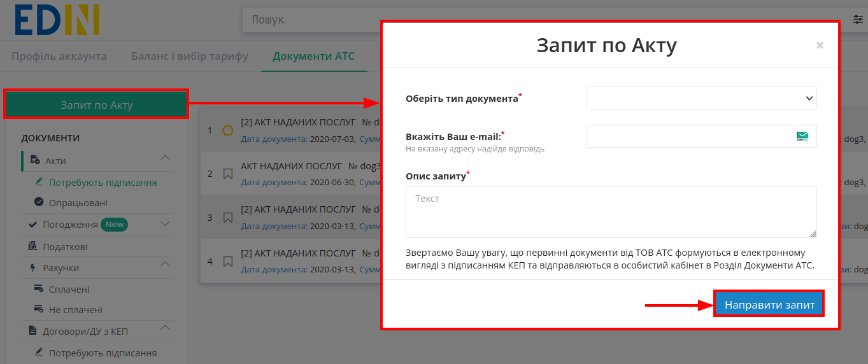Viewport: 868px width, 364px height.
Task: Click the email envelope icon in e-mail field
Action: tap(802, 136)
